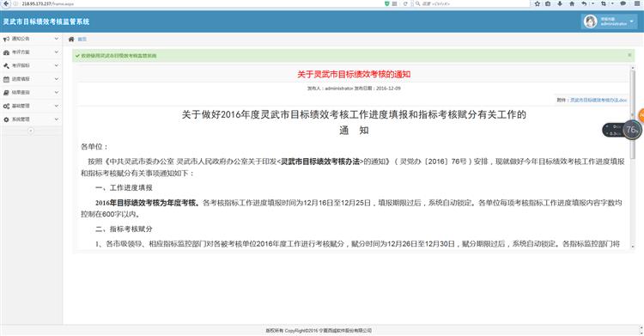Click the browser downloads arrow icon

[x=560, y=3]
